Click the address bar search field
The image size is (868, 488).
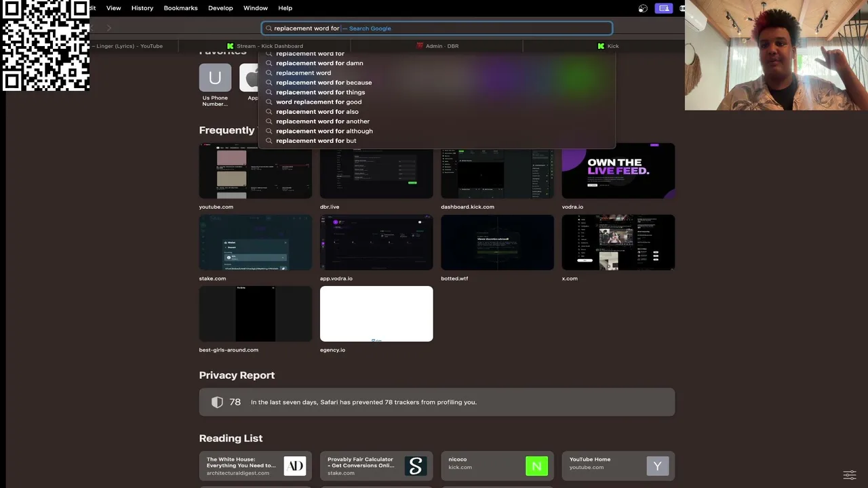pos(437,28)
